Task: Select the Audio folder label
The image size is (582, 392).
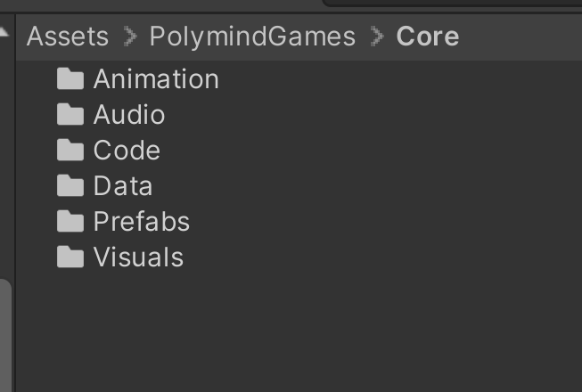Action: (x=129, y=115)
